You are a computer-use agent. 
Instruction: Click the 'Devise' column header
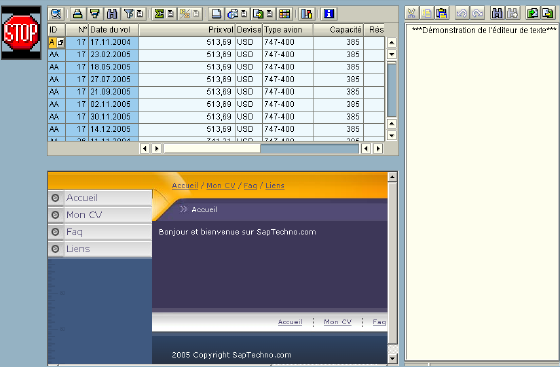(249, 30)
